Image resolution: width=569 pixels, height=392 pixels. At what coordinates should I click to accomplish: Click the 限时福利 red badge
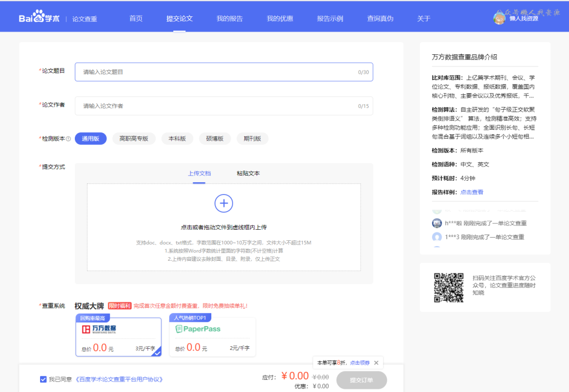[120, 306]
